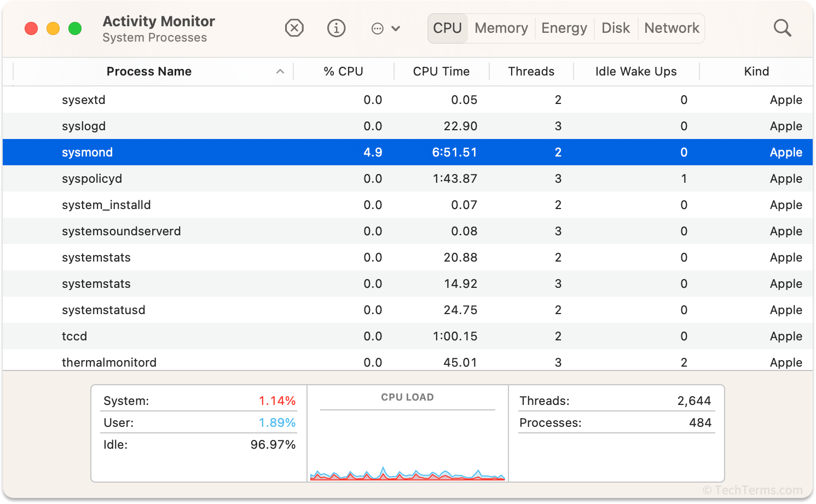816x504 pixels.
Task: Click the User 1.89% value
Action: click(277, 423)
